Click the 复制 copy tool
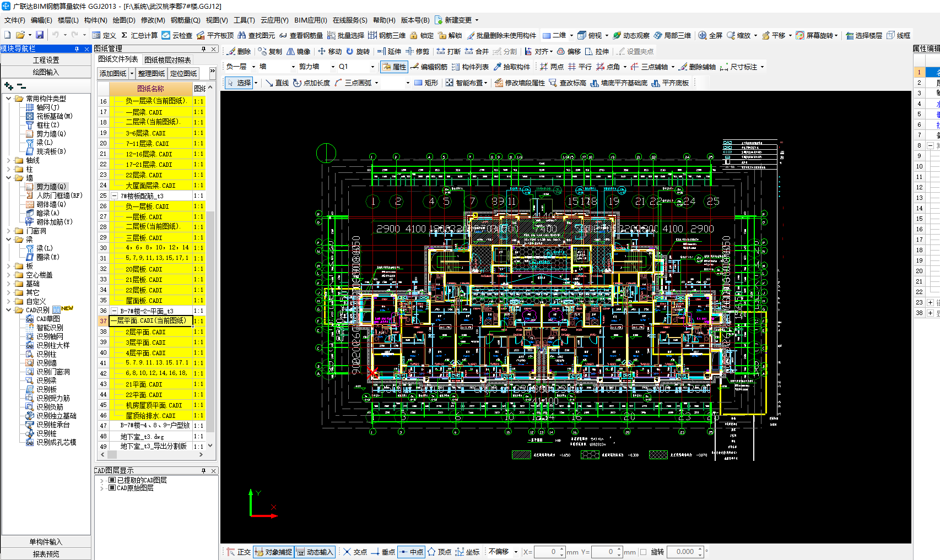The height and width of the screenshot is (560, 940). click(270, 51)
